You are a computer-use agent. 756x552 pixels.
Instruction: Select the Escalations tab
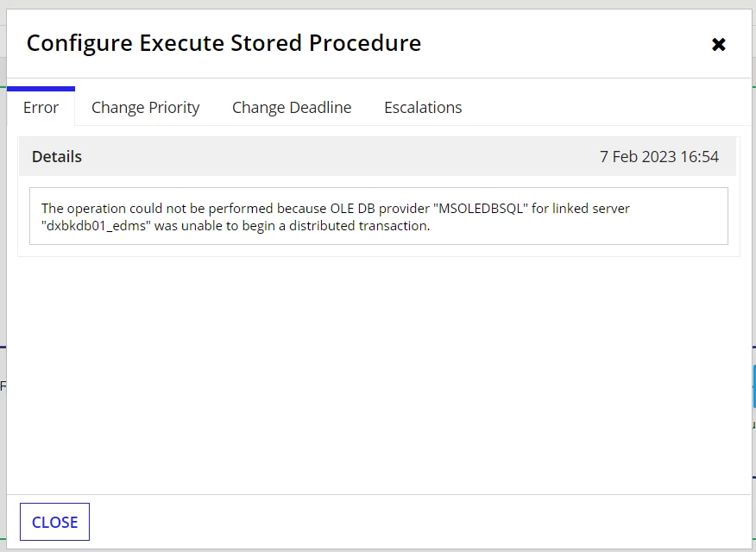coord(423,107)
